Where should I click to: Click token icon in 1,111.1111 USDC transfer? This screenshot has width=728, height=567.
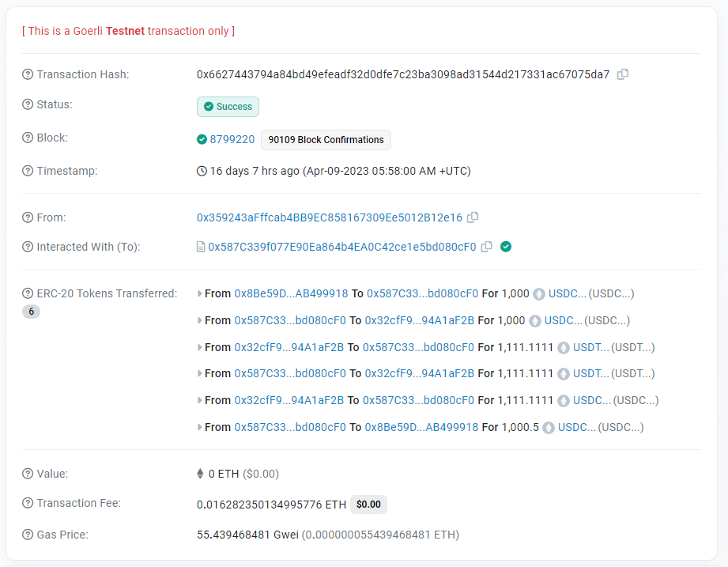[x=564, y=401]
